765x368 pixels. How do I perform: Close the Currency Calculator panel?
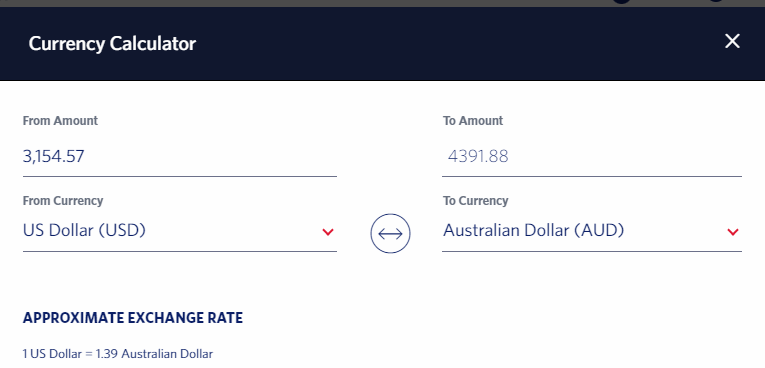tap(732, 41)
